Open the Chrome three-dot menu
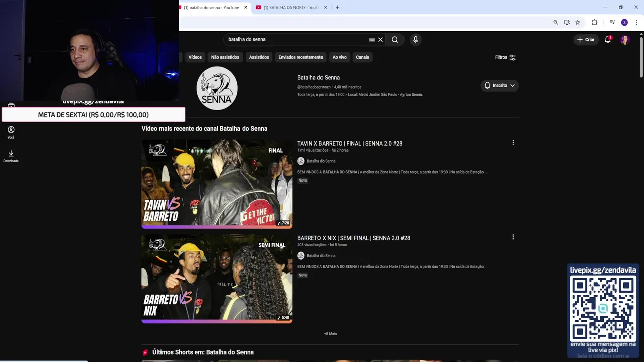644x362 pixels. (636, 22)
